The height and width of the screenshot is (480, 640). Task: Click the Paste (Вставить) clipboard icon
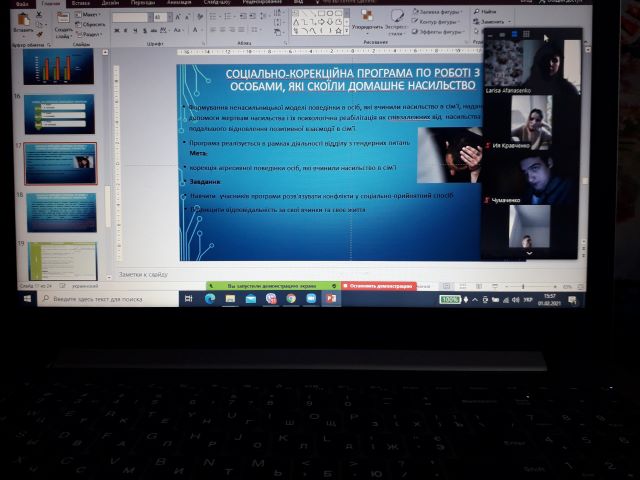tap(23, 20)
